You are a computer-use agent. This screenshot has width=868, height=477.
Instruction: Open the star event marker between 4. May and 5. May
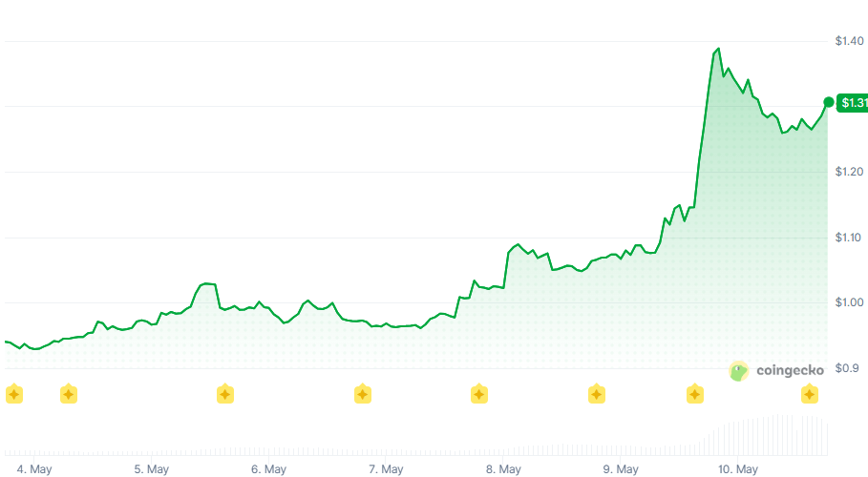pyautogui.click(x=69, y=394)
